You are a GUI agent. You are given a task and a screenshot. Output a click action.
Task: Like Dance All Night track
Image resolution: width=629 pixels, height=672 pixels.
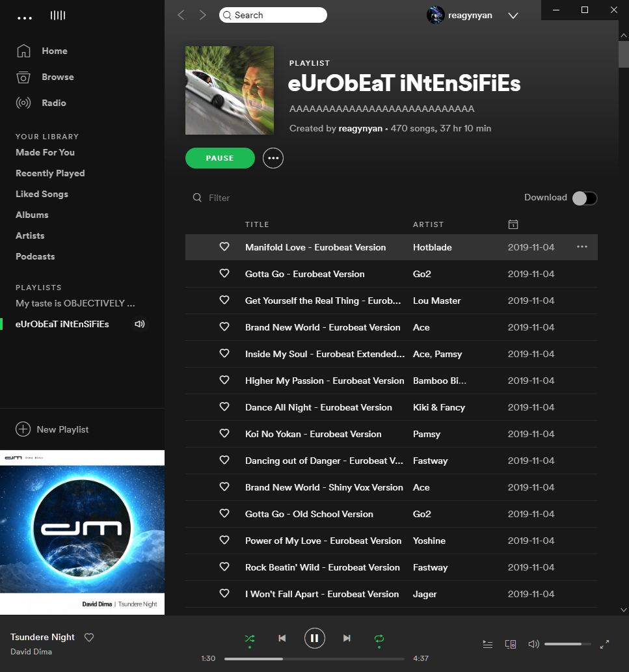[x=224, y=407]
